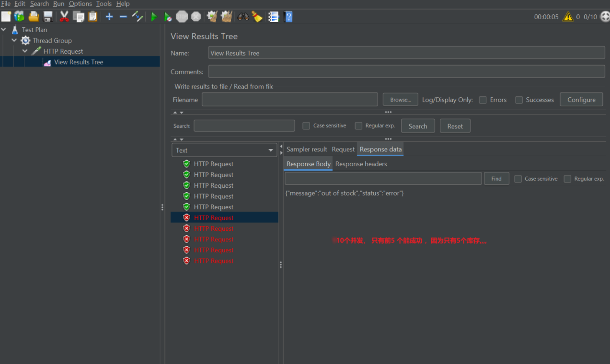This screenshot has height=364, width=610.
Task: Clear all results with double broom icon
Action: (227, 17)
